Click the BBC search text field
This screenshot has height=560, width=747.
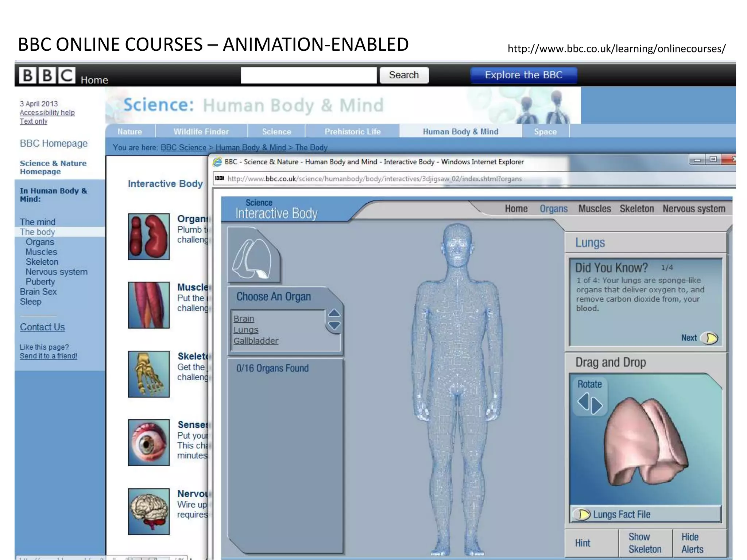coord(309,75)
